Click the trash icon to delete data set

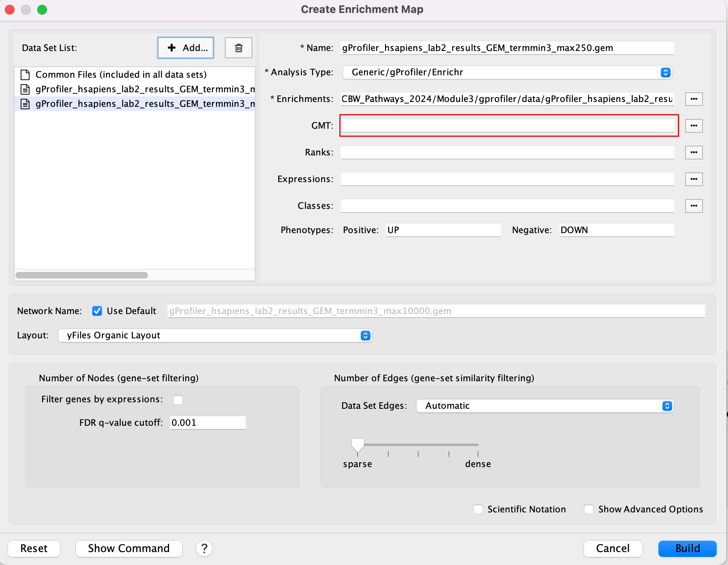239,48
